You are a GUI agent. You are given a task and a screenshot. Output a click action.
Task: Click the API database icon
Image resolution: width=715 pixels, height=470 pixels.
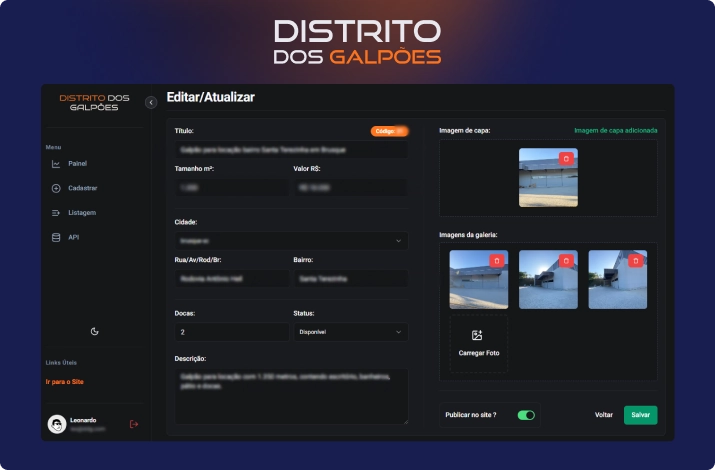coord(56,238)
